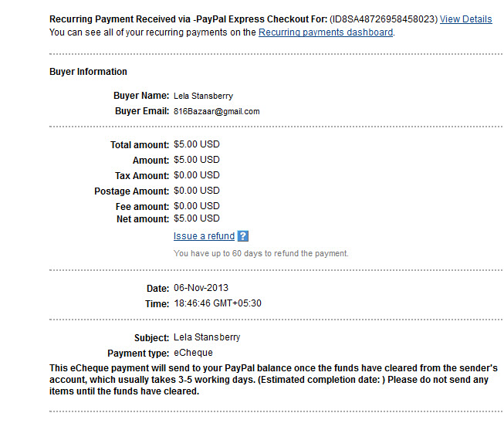The width and height of the screenshot is (504, 423).
Task: Open the View Details link
Action: point(465,19)
